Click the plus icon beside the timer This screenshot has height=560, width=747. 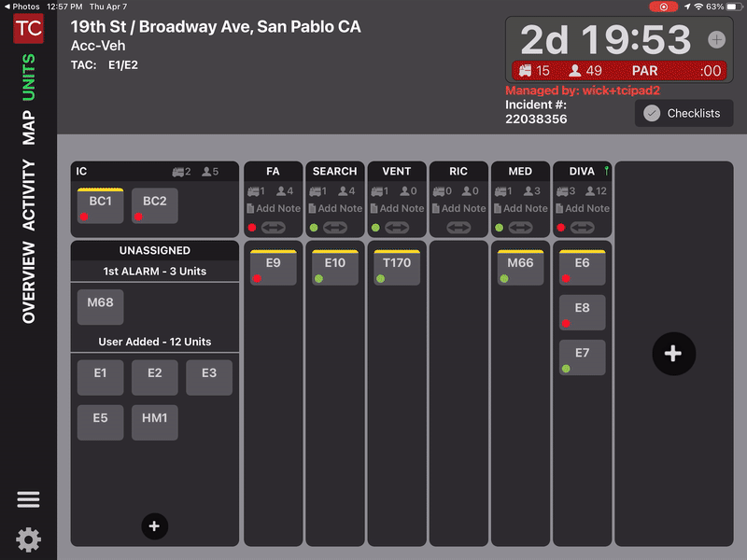716,39
